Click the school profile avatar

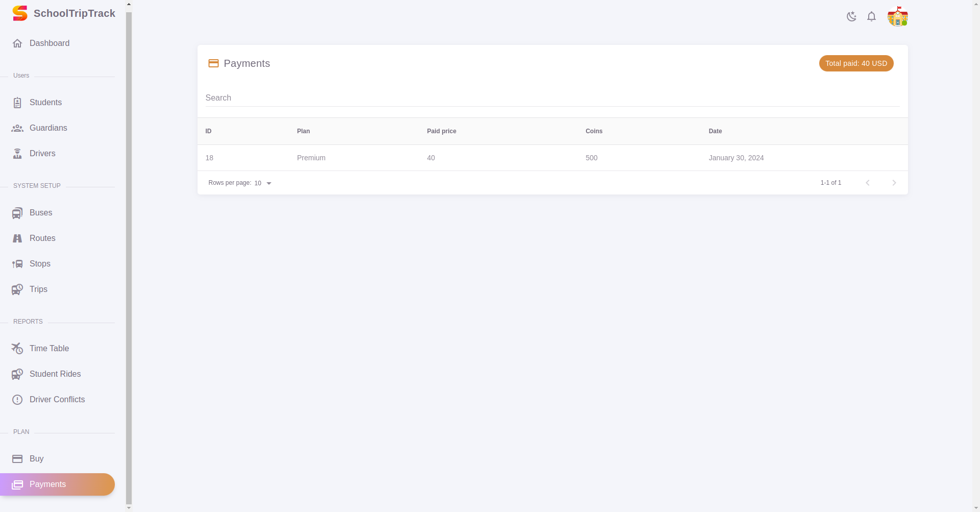tap(897, 16)
